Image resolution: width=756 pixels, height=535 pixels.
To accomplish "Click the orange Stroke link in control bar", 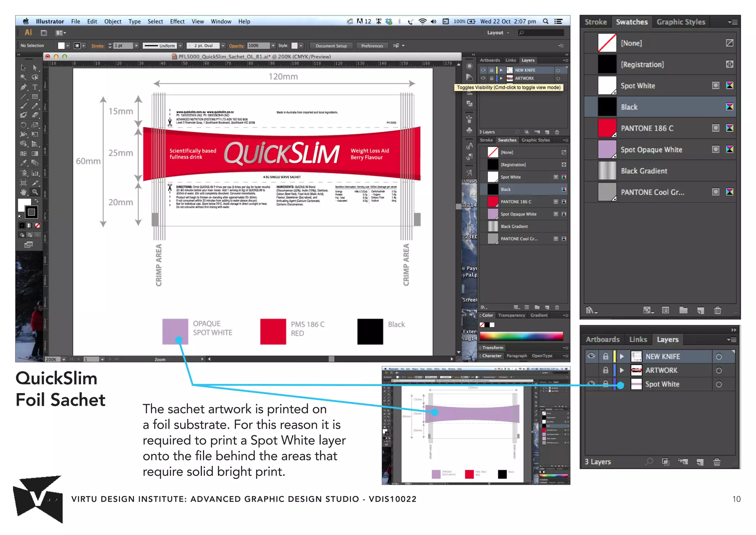I will (98, 46).
